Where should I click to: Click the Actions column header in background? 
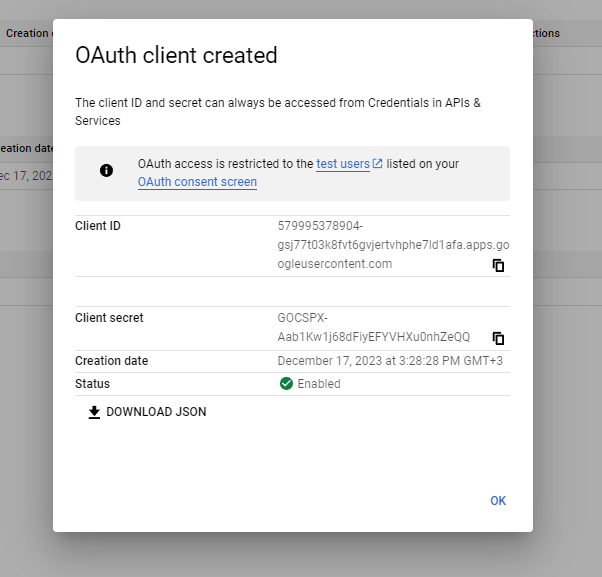click(x=546, y=33)
